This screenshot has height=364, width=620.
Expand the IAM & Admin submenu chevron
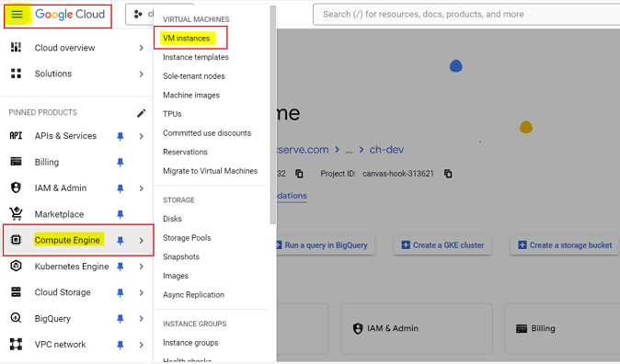[141, 188]
